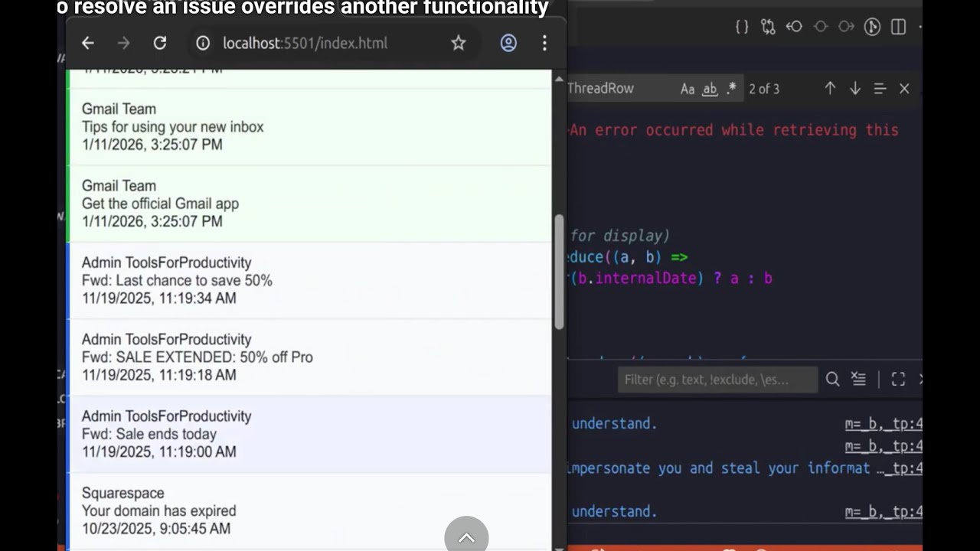Maximize the panel with the fullscreen icon

click(x=898, y=380)
